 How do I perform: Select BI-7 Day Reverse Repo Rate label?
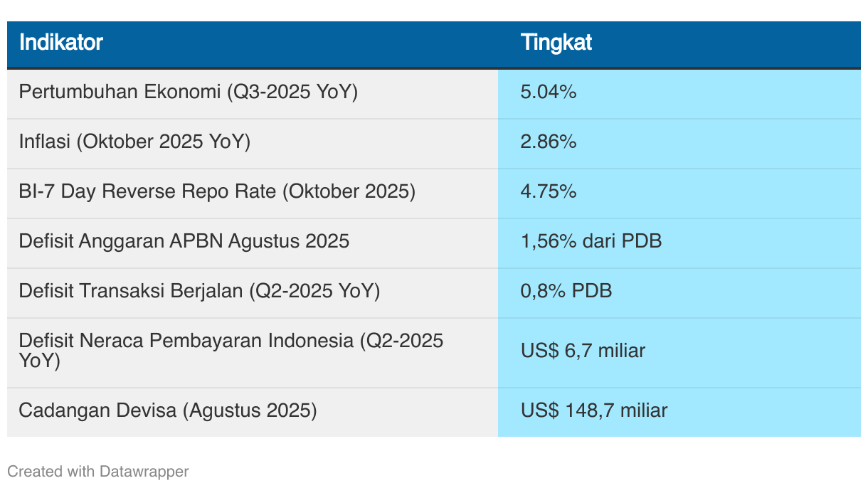pos(217,191)
